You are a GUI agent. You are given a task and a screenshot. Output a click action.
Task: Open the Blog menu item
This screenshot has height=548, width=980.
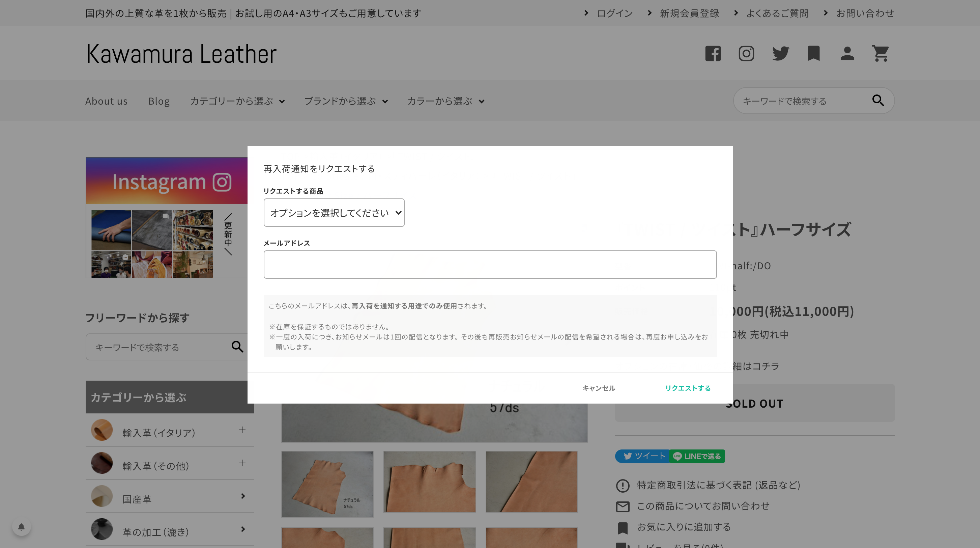pos(158,101)
